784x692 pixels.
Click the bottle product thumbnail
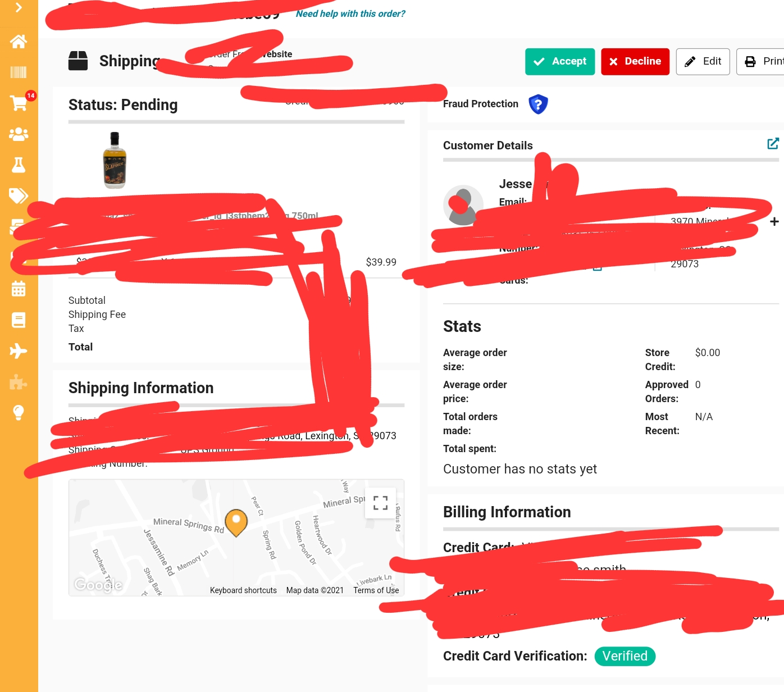pos(115,160)
